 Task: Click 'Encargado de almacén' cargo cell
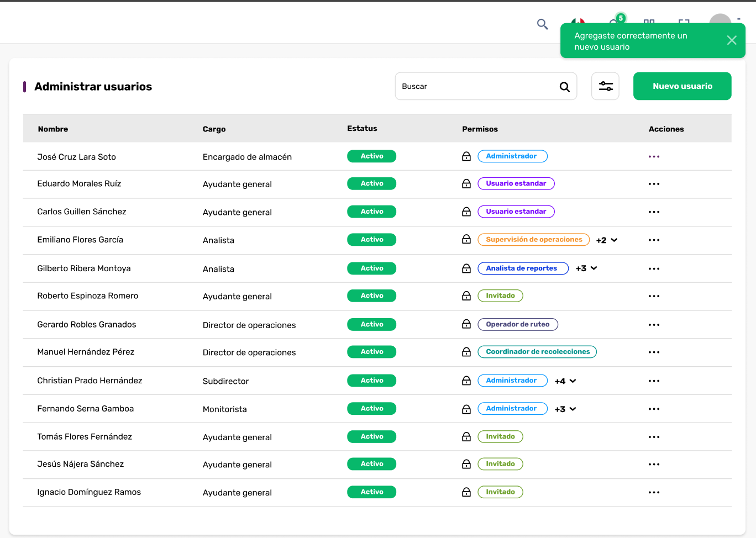click(247, 157)
